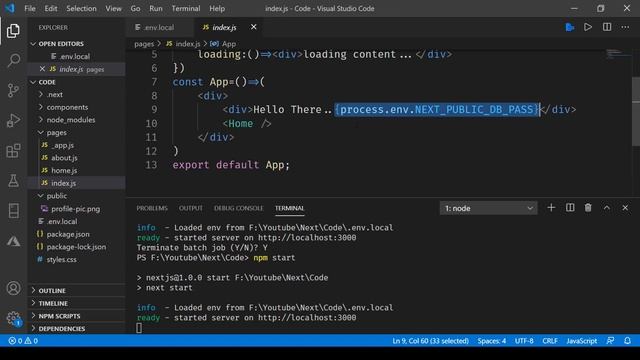This screenshot has height=360, width=640.
Task: Create a new terminal with plus icon
Action: coord(551,208)
